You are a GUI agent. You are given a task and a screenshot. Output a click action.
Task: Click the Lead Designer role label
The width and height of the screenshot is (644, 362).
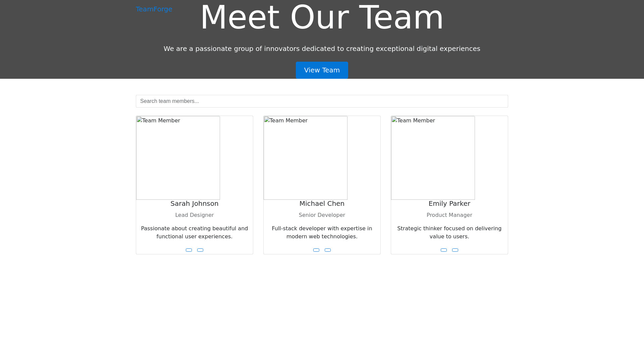[194, 215]
